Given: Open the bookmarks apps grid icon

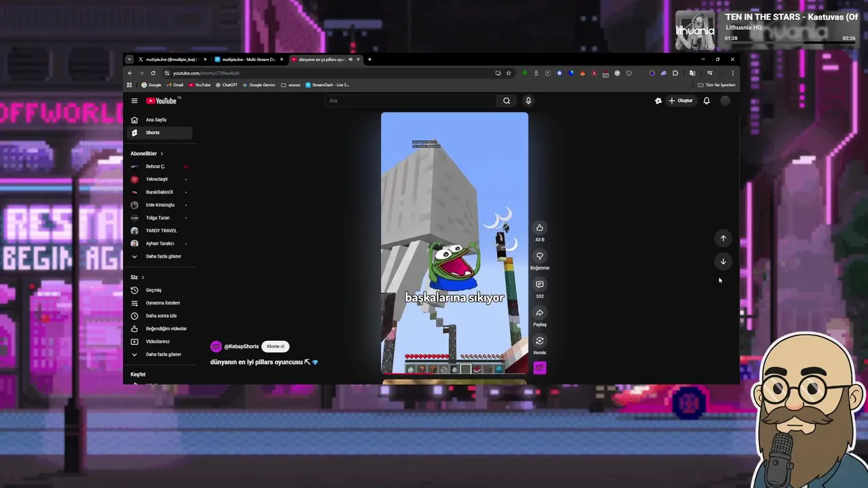Looking at the screenshot, I should click(x=129, y=85).
